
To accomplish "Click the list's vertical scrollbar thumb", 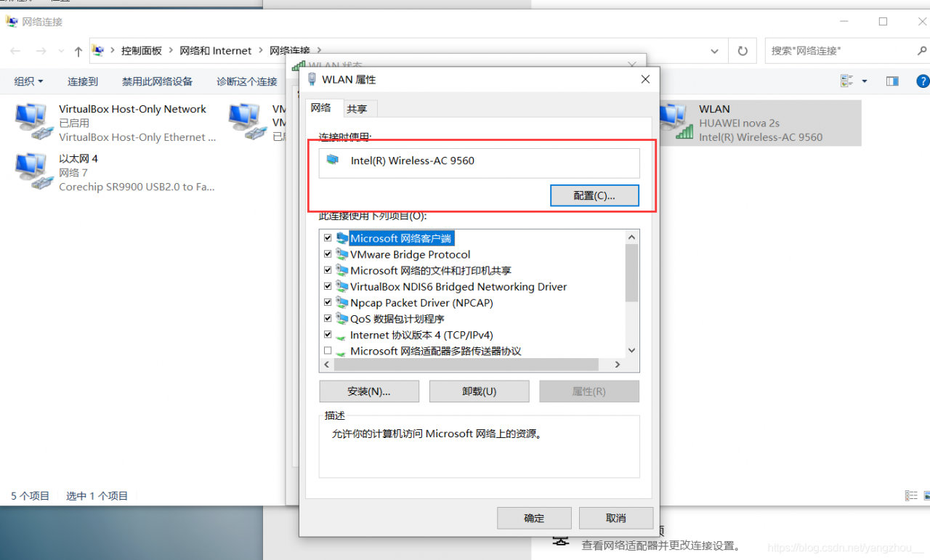I will (x=631, y=273).
